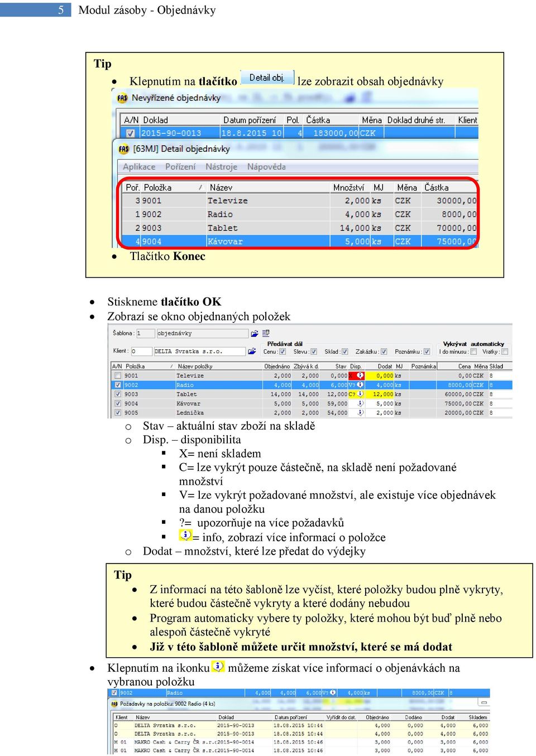Screen dimensions: 536x756
Task: Click the Název položky column header
Action: pos(218,367)
